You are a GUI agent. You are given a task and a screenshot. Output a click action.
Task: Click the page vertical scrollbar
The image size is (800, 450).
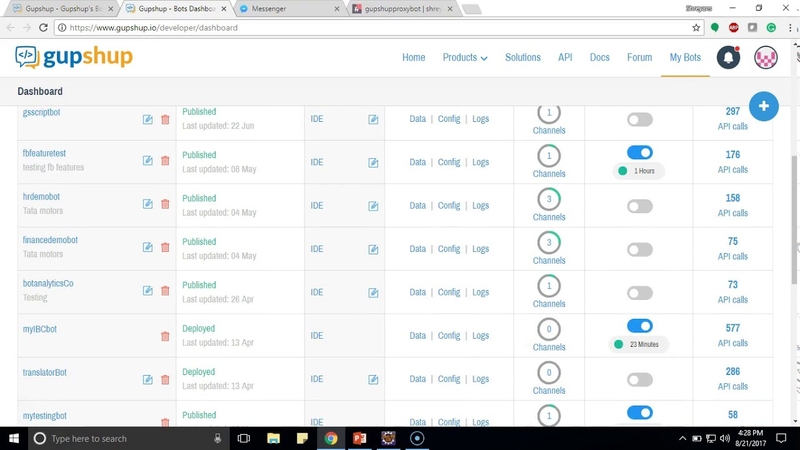(795, 219)
